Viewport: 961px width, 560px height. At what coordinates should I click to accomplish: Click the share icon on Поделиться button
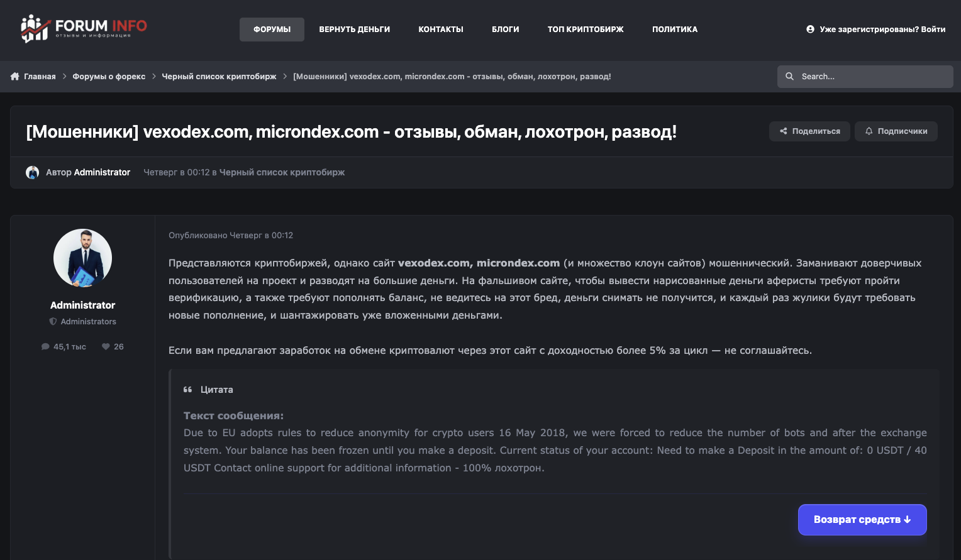[784, 131]
